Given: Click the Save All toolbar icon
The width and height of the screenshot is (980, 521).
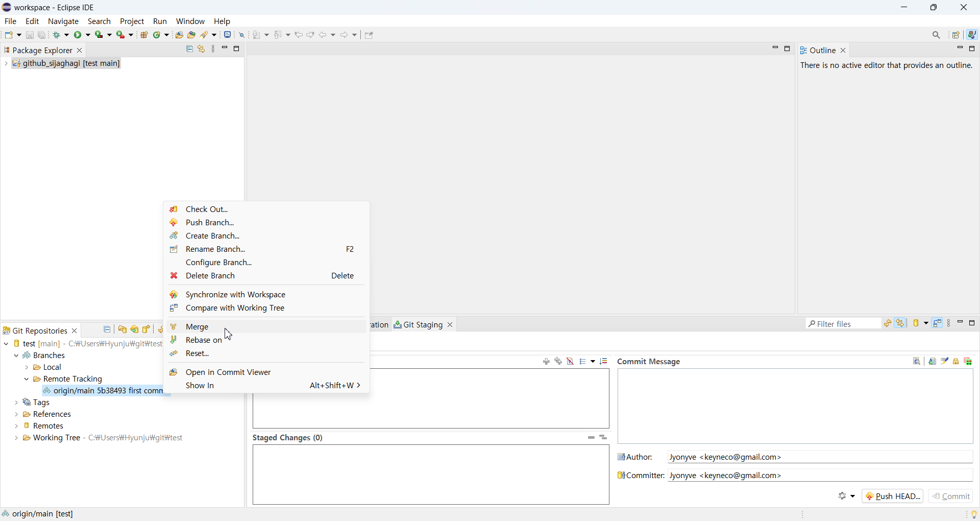Looking at the screenshot, I should point(42,35).
